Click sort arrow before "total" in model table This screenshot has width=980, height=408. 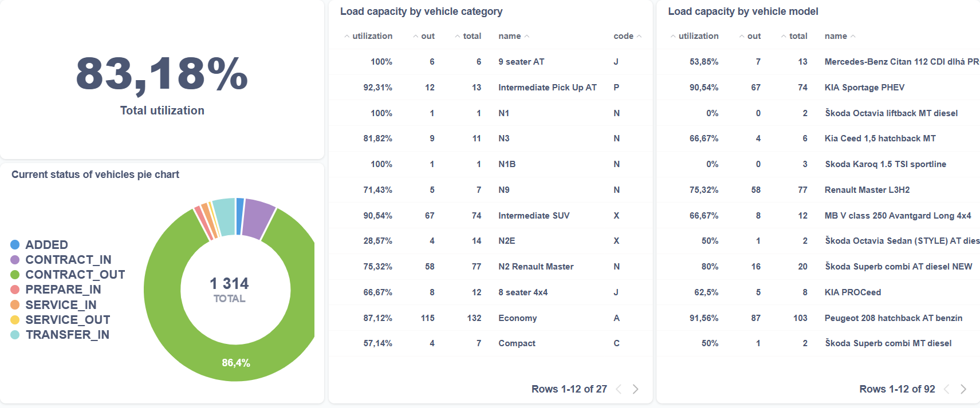(784, 37)
